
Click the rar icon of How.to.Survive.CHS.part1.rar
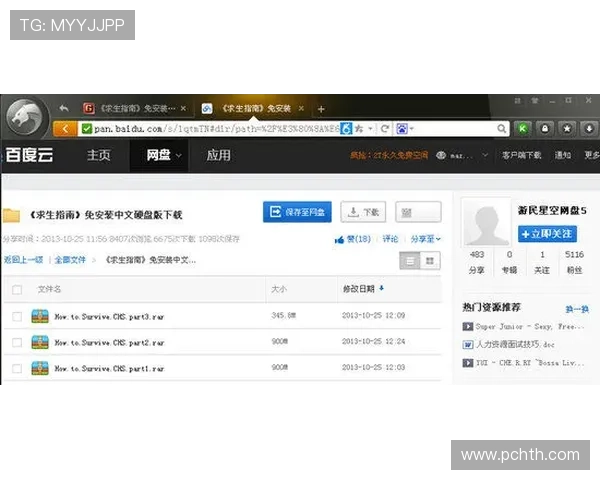tap(40, 368)
